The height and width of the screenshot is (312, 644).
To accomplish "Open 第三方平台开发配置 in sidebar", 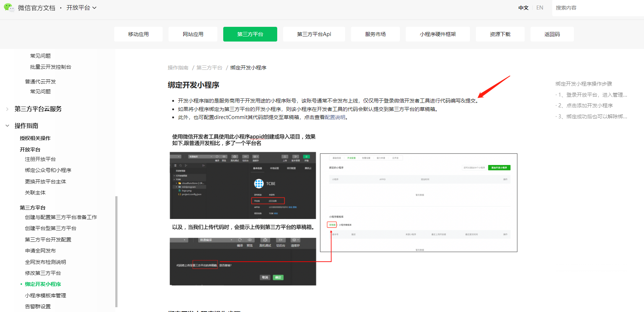I will (x=48, y=240).
